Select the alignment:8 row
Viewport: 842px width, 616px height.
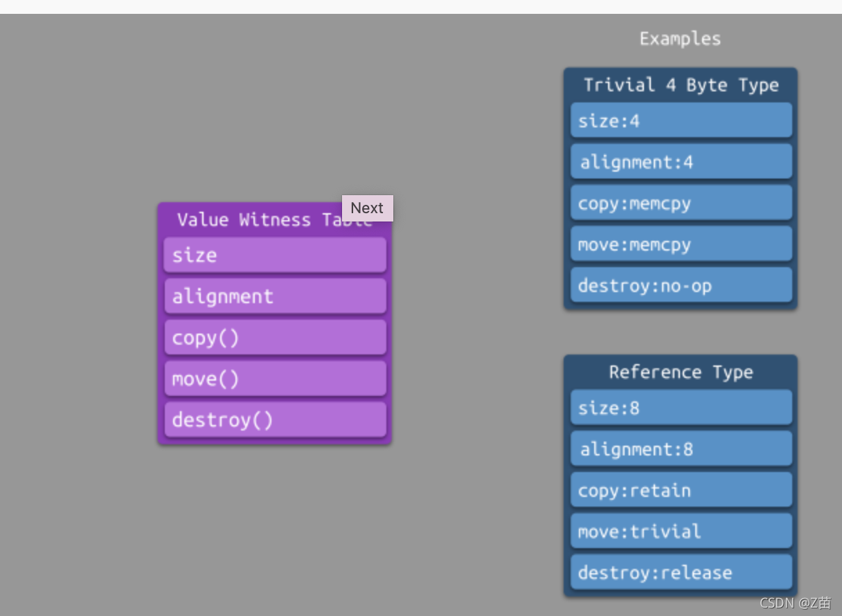[x=681, y=449]
